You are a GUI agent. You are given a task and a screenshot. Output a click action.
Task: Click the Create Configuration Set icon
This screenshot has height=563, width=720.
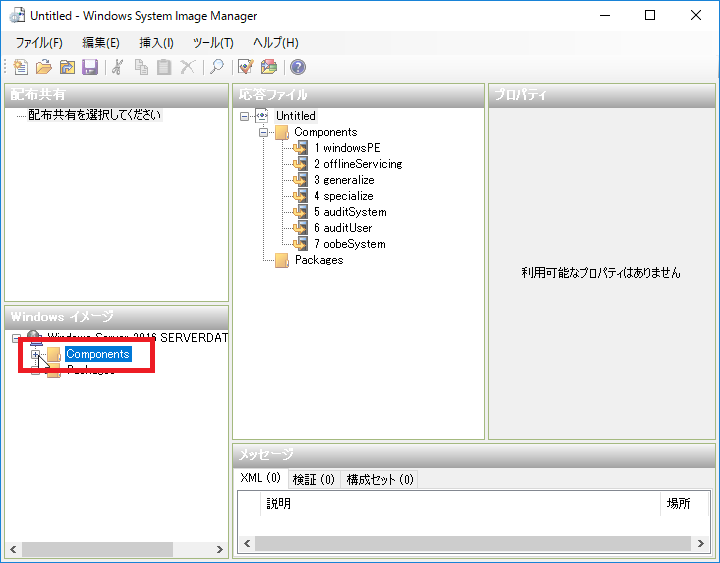tap(269, 67)
